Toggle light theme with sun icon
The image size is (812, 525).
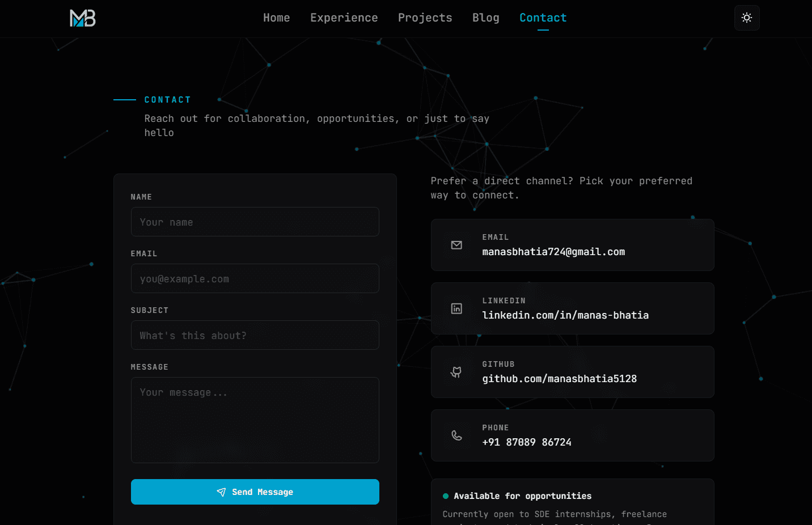[x=747, y=18]
